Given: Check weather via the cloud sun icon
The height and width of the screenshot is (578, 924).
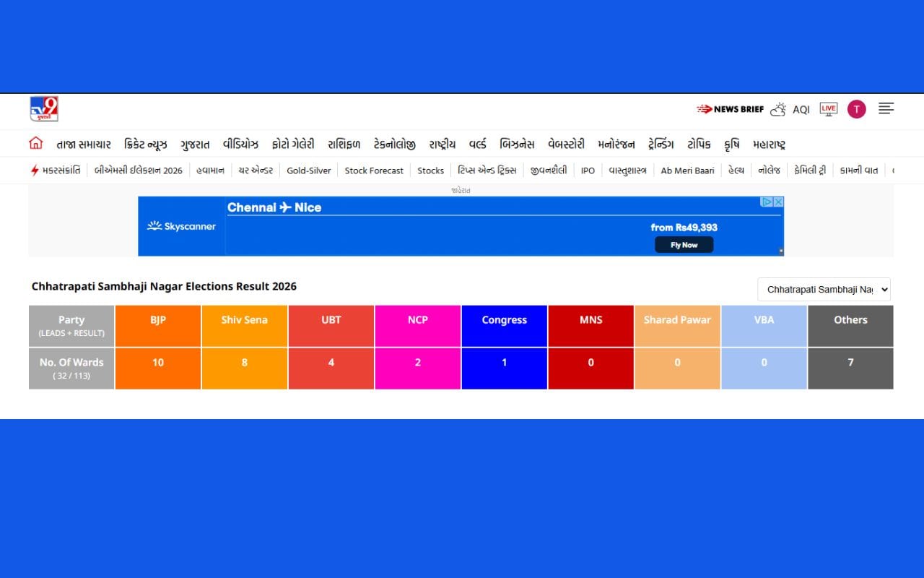Looking at the screenshot, I should (x=777, y=109).
